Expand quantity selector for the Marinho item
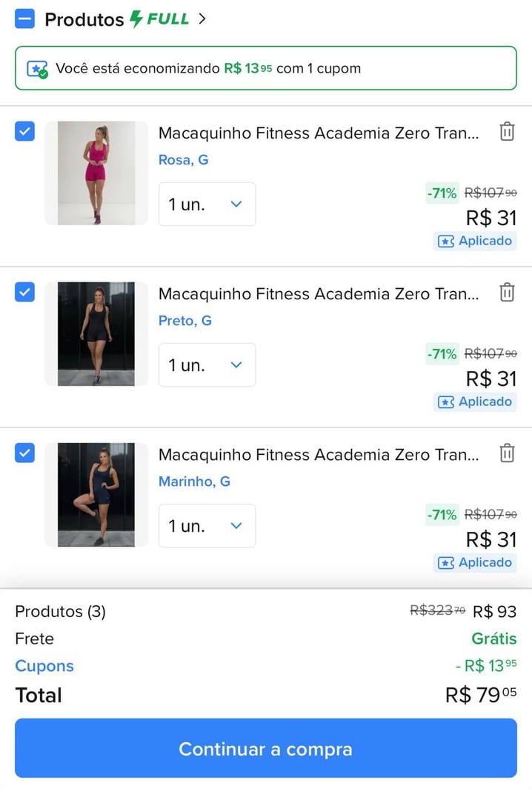Image resolution: width=532 pixels, height=800 pixels. [x=207, y=525]
